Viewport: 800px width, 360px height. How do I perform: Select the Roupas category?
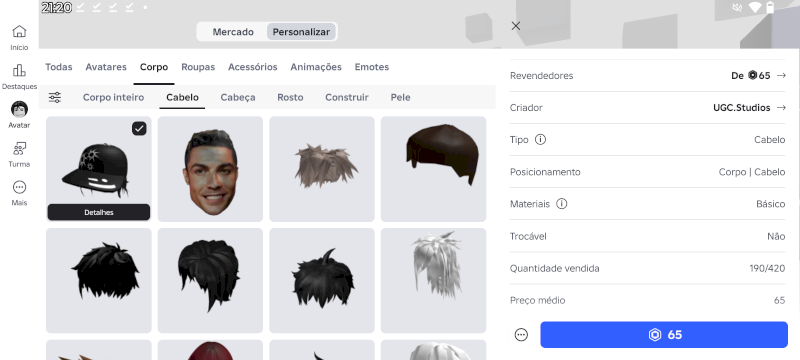(x=198, y=67)
